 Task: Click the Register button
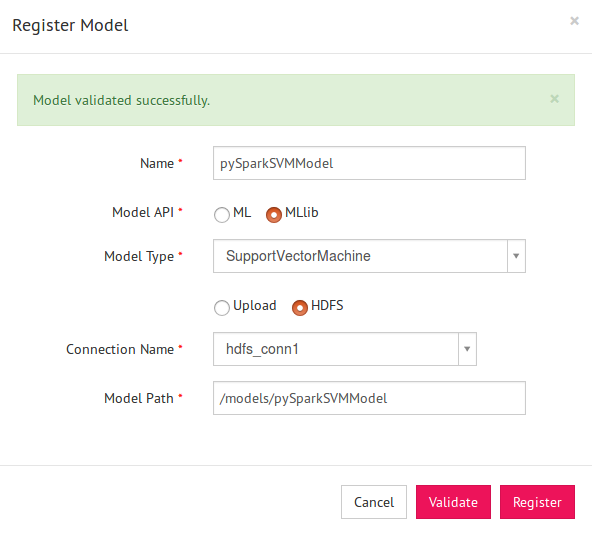coord(537,502)
